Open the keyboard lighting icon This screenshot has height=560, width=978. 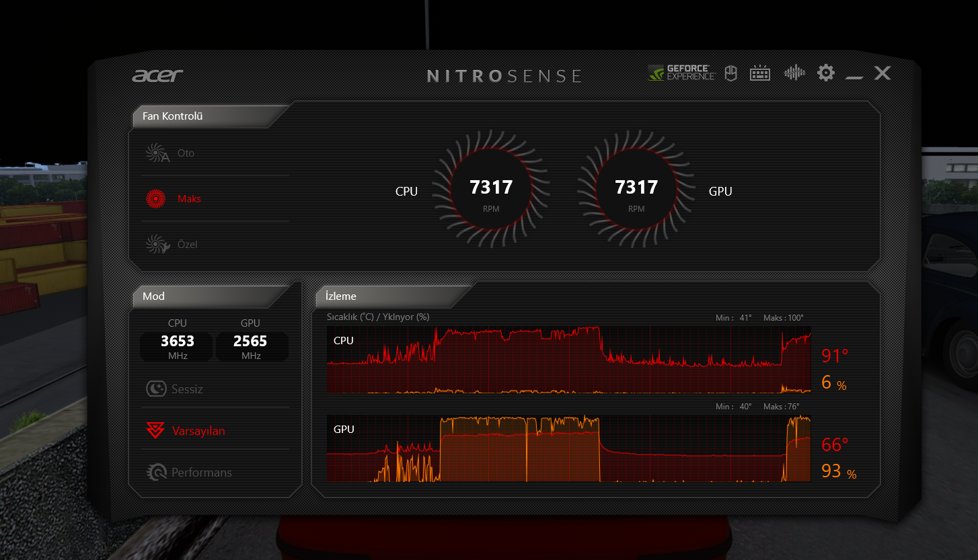tap(760, 73)
